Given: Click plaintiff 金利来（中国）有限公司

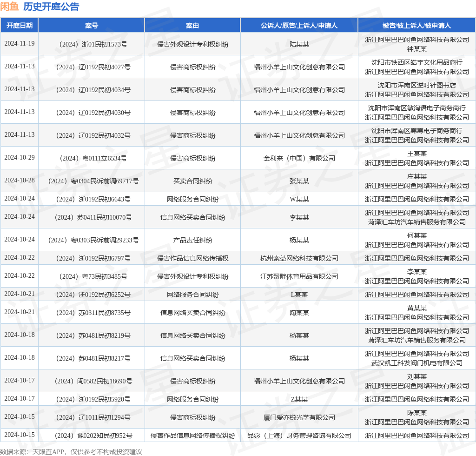Looking at the screenshot, I should click(299, 158).
